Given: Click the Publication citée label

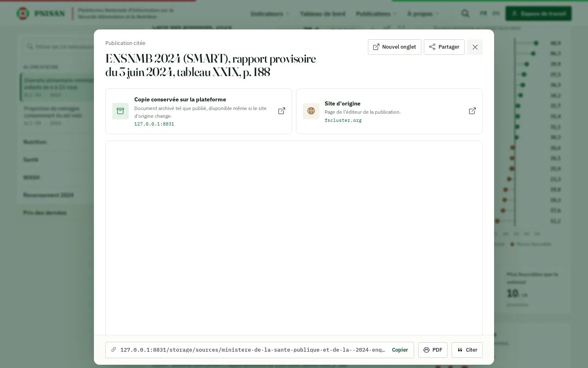Looking at the screenshot, I should click(125, 43).
